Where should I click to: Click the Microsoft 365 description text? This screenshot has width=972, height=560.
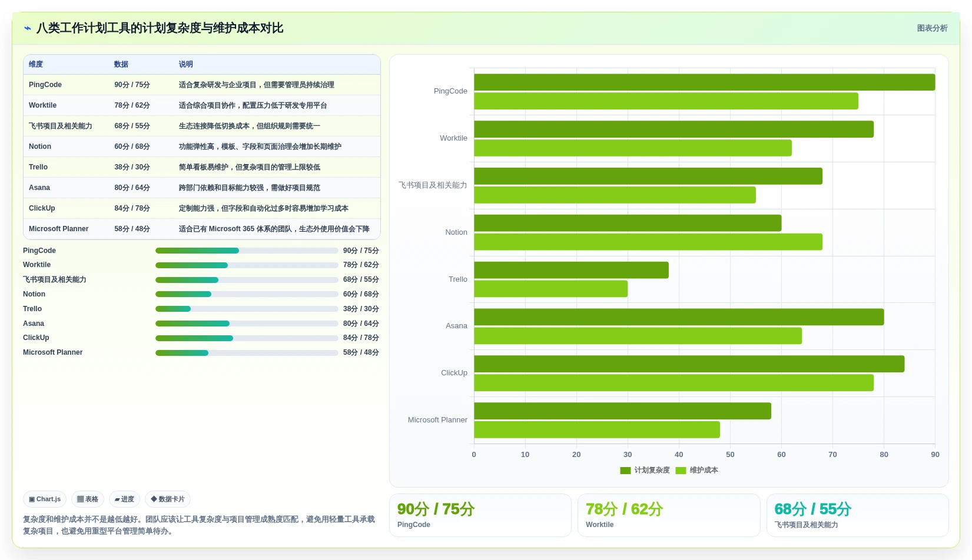[274, 229]
